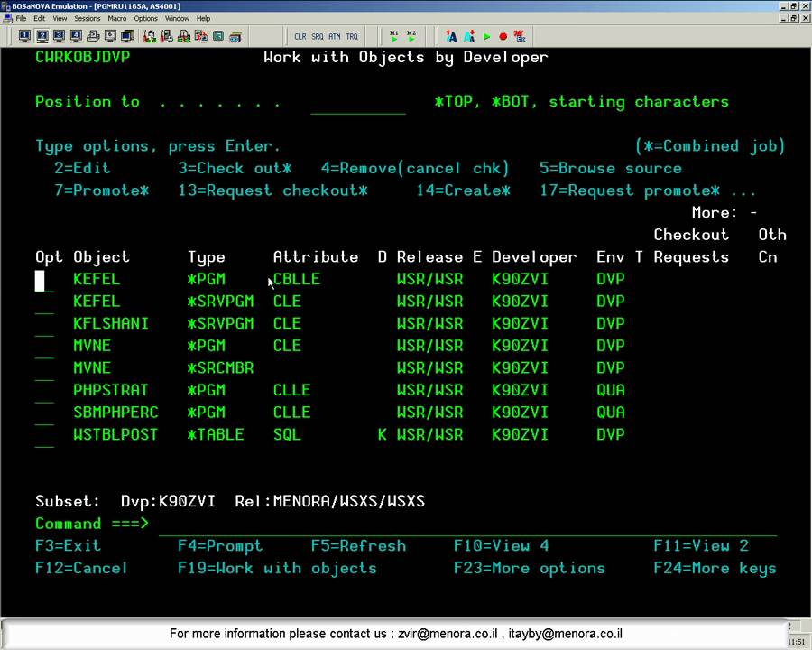Click Opt field for PHPSTRAT row
812x650 pixels.
click(44, 391)
